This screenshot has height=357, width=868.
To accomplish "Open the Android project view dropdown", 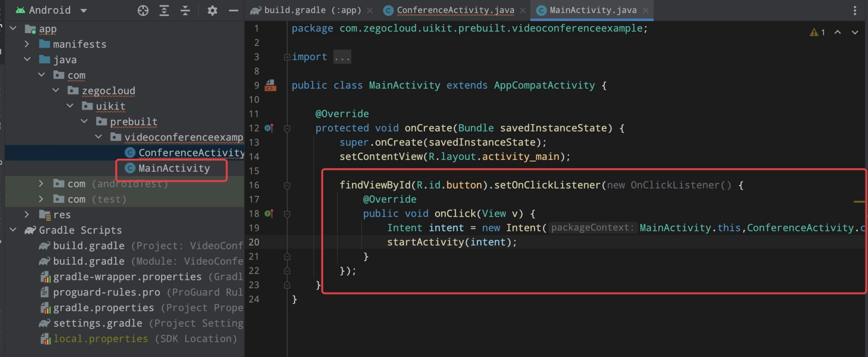I will (x=83, y=11).
